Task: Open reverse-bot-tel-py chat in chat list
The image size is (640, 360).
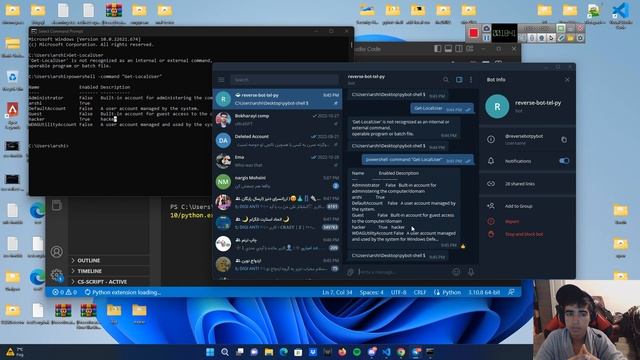Action: pos(278,99)
